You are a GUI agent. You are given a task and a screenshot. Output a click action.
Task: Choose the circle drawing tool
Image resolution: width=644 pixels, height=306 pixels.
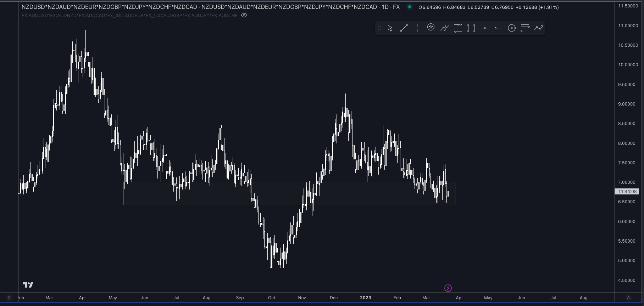point(512,28)
